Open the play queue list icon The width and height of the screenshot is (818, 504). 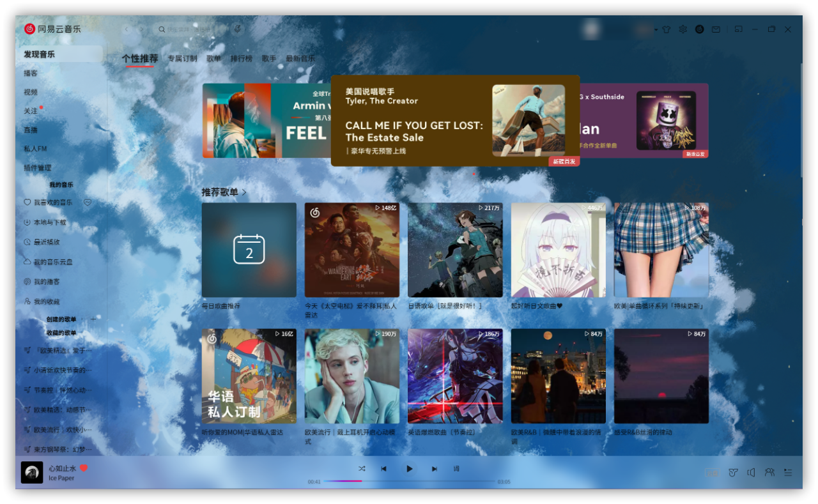tap(788, 473)
